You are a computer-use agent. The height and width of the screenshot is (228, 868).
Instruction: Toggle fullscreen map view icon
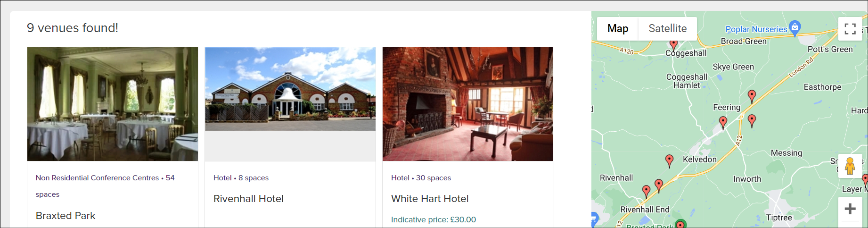click(x=850, y=29)
